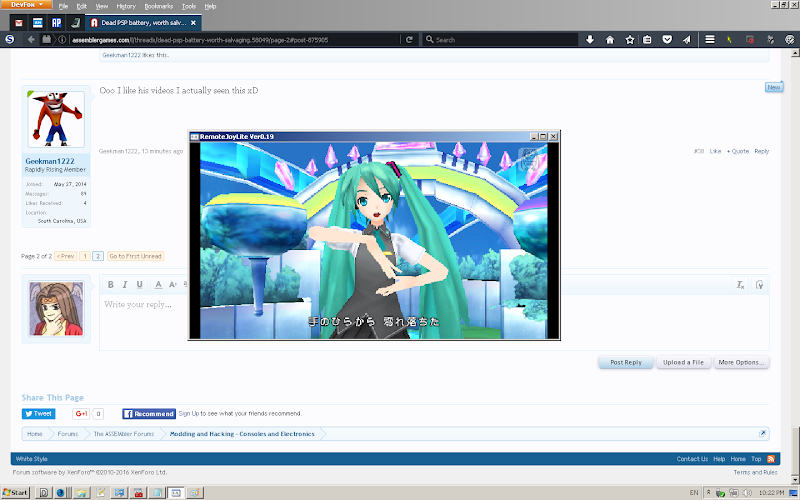Toggle Italic formatting in reply editor
The height and width of the screenshot is (500, 800).
125,285
